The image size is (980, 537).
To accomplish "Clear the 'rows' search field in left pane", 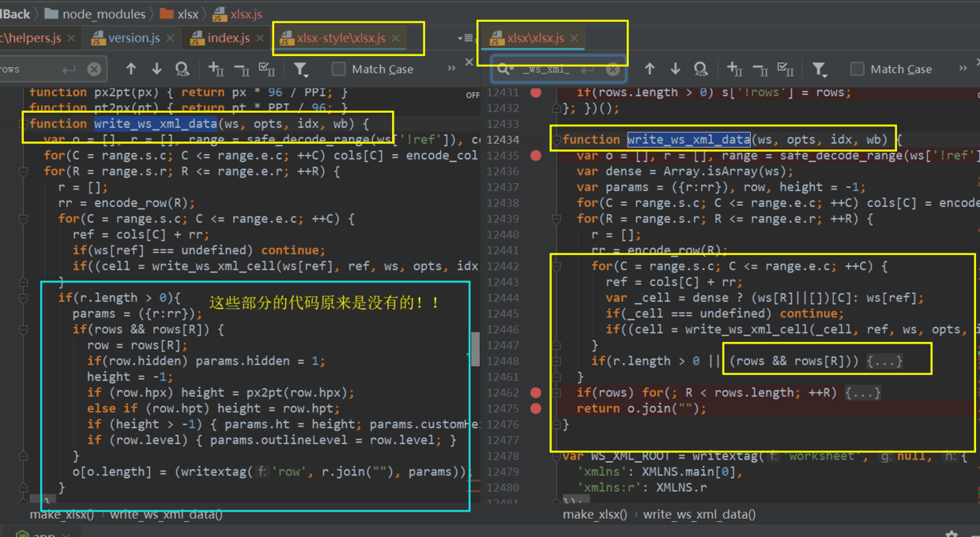I will [94, 69].
